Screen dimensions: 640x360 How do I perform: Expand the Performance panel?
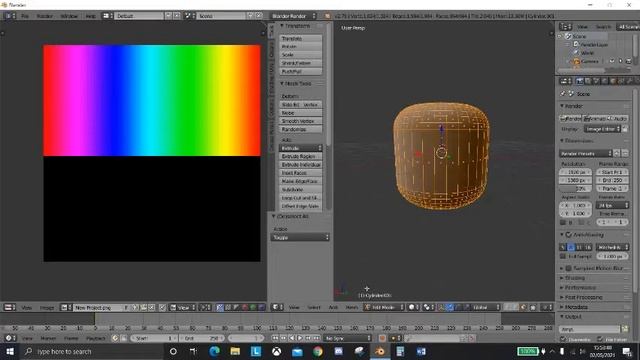(x=580, y=288)
